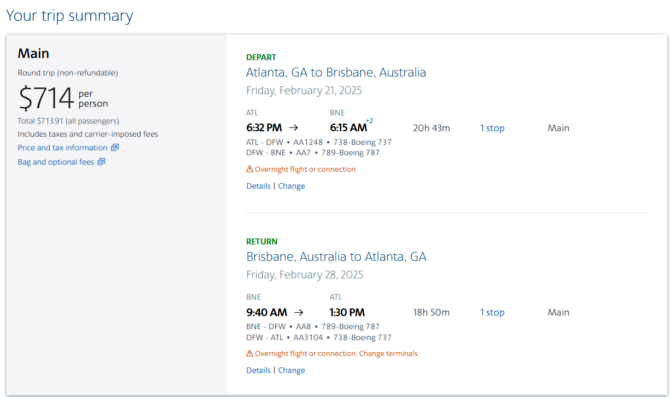The image size is (670, 397).
Task: Click the +2 day arrival indicator
Action: coord(369,121)
